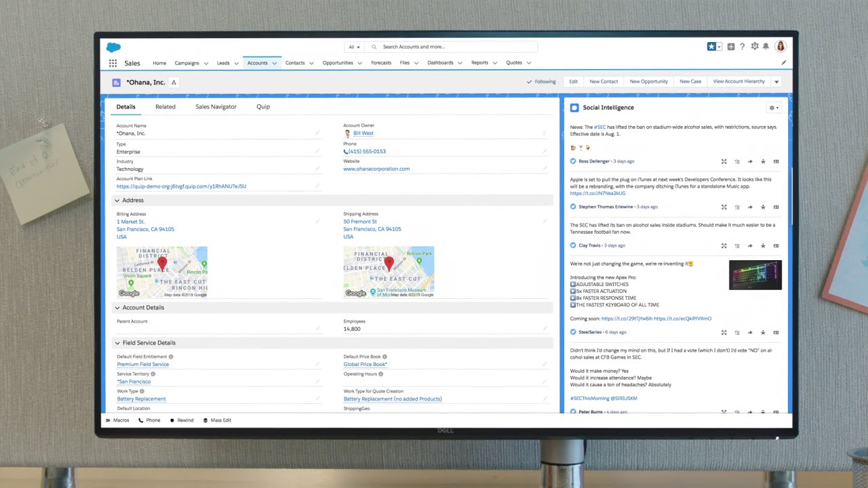Open the user profile avatar
868x488 pixels.
(x=781, y=47)
